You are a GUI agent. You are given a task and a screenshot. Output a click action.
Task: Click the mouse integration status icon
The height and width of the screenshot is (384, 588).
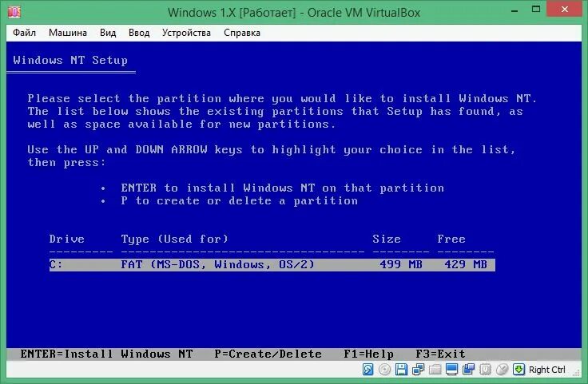502,370
